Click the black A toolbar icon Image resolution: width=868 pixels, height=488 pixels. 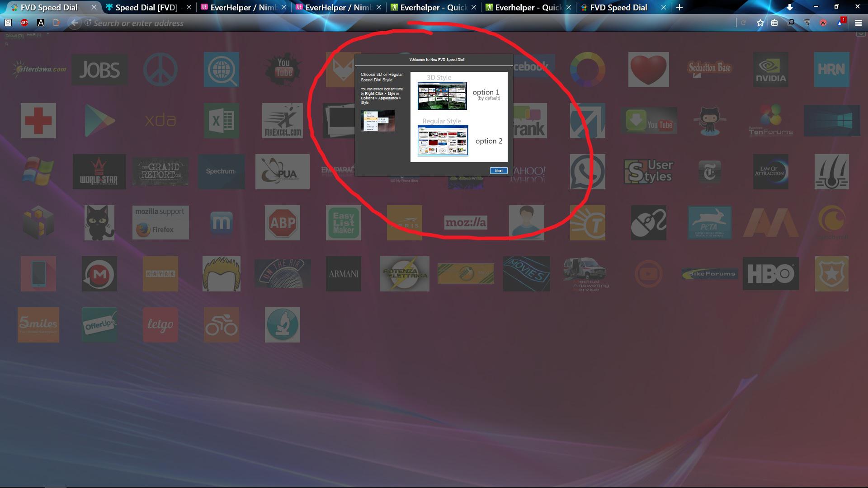pos(41,23)
